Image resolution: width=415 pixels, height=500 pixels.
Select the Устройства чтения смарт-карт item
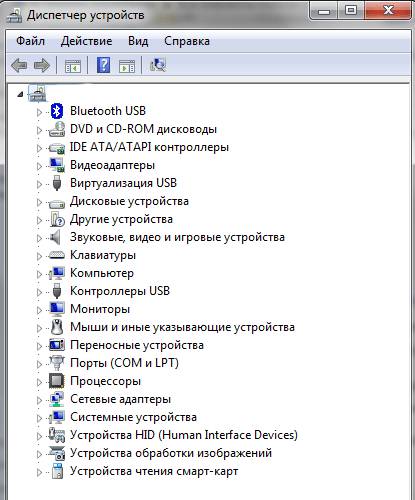point(154,471)
